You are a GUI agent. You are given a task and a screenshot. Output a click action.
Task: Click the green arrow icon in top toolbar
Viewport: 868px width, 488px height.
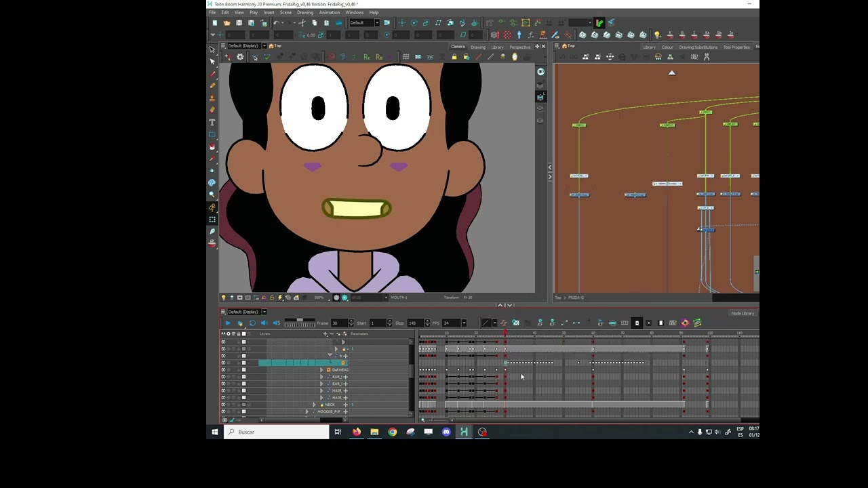(599, 23)
